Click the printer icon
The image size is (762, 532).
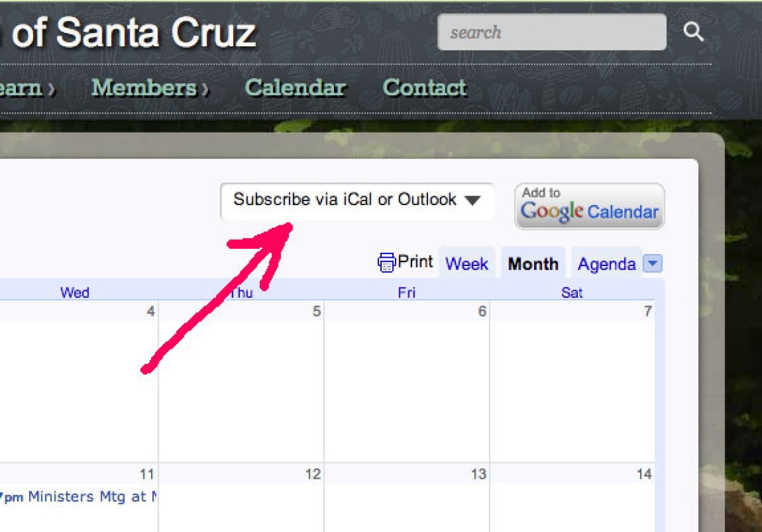coord(386,262)
